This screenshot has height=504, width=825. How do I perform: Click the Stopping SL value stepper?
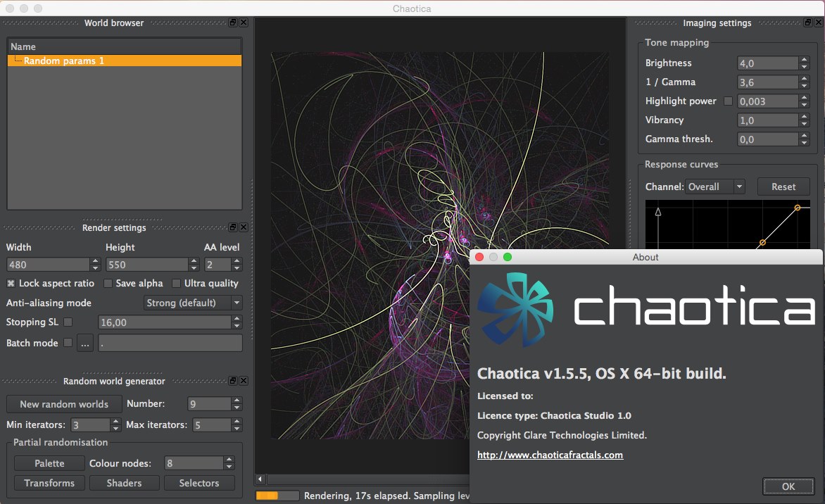click(237, 322)
